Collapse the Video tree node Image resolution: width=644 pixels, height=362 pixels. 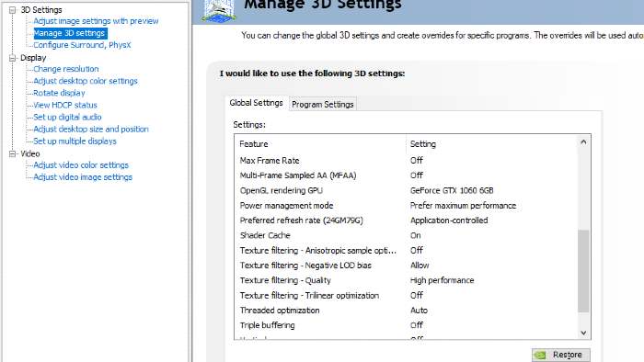pos(12,153)
